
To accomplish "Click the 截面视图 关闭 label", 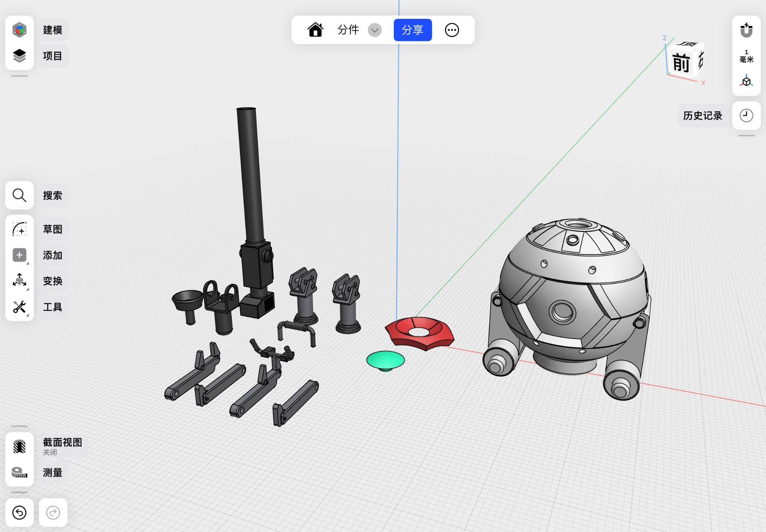I will coord(63,447).
